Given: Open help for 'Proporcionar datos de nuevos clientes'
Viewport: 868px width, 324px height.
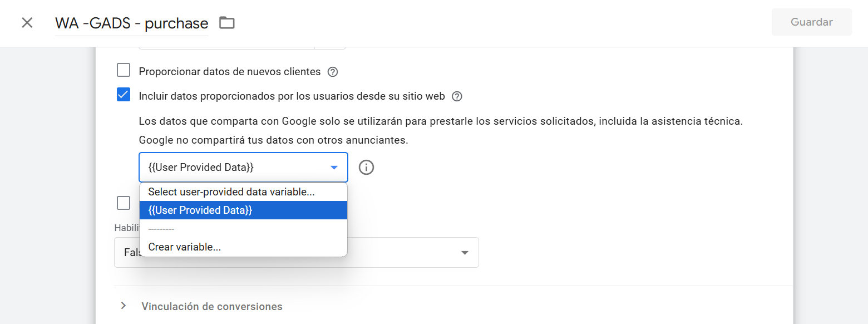Looking at the screenshot, I should pyautogui.click(x=333, y=72).
